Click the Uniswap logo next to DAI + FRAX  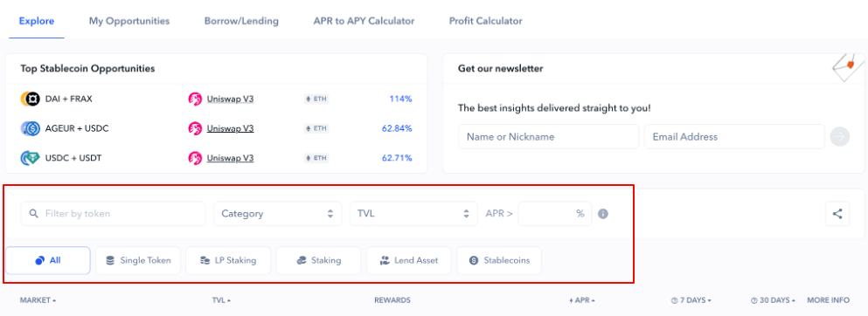(195, 99)
